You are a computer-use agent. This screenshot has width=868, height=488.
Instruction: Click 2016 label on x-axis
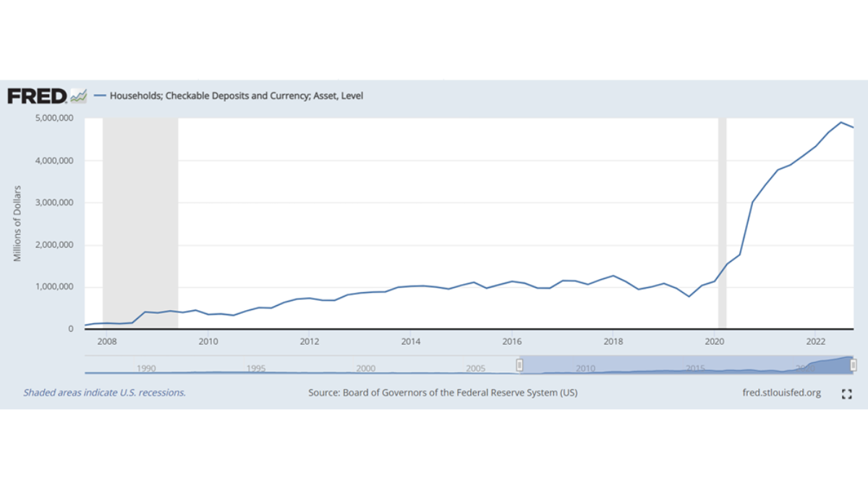tap(512, 341)
